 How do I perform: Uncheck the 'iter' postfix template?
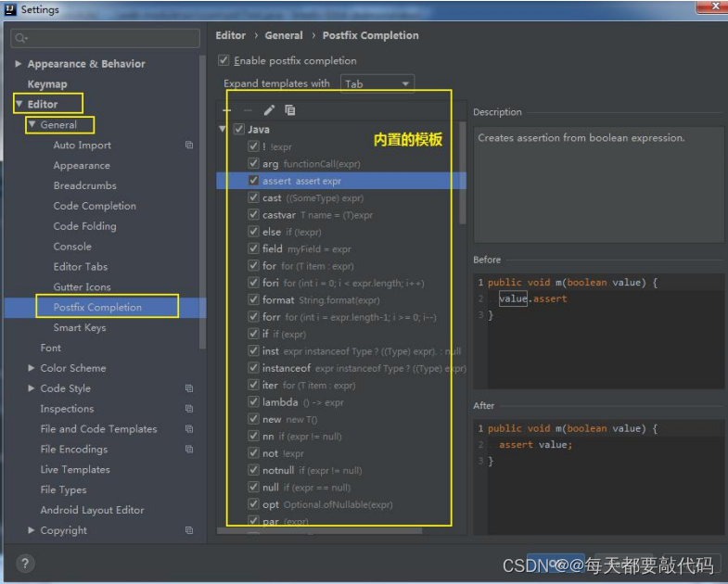tap(253, 385)
